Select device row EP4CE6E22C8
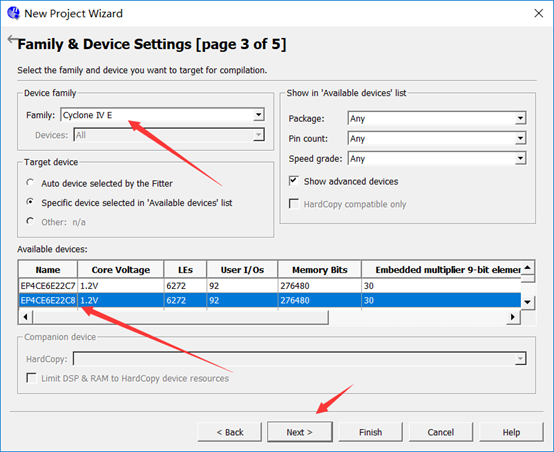 [270, 300]
